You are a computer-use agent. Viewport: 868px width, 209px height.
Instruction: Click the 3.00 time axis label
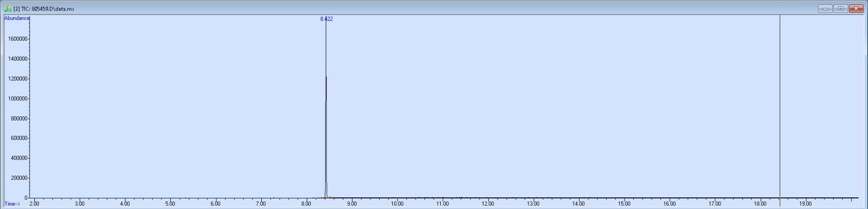[80, 204]
